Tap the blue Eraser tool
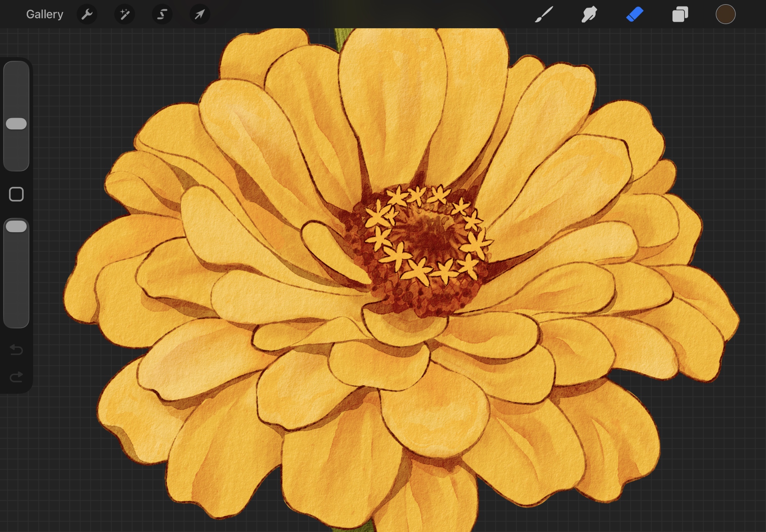This screenshot has height=532, width=766. (x=635, y=15)
